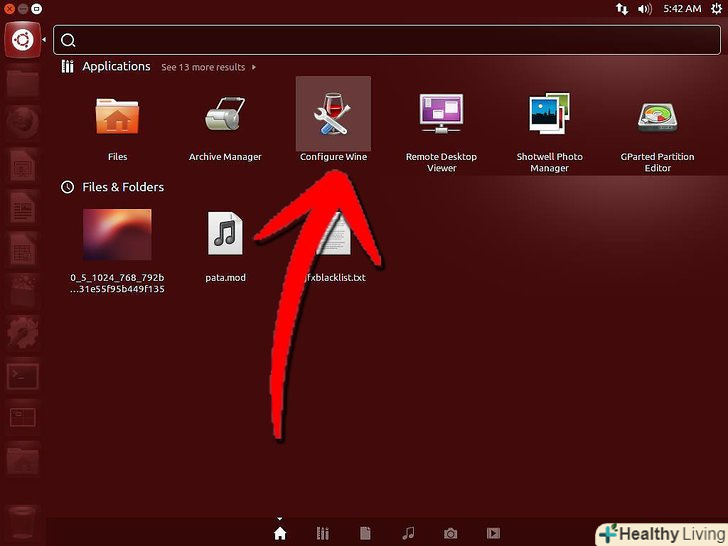Switch to the Applications lens
This screenshot has width=728, height=546.
click(x=323, y=534)
